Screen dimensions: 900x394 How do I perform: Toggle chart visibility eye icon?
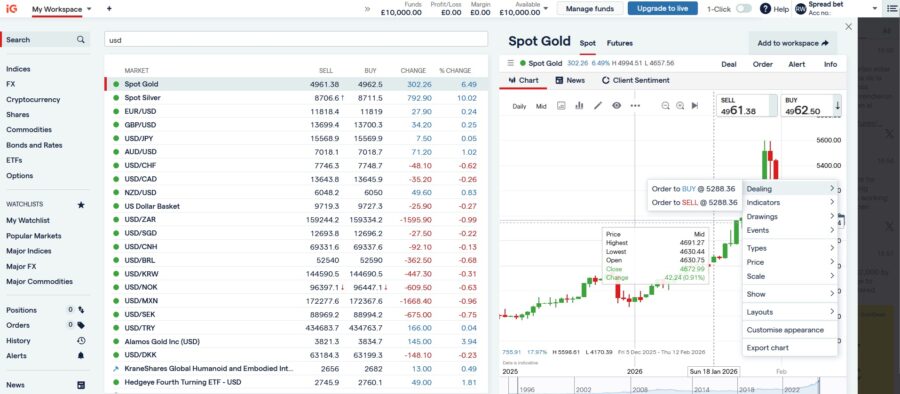click(x=616, y=106)
